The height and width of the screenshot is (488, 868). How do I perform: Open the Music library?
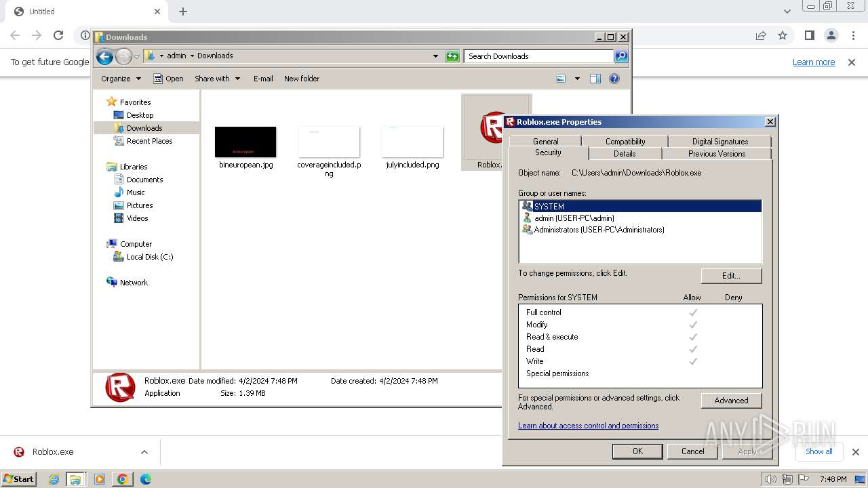[x=136, y=192]
